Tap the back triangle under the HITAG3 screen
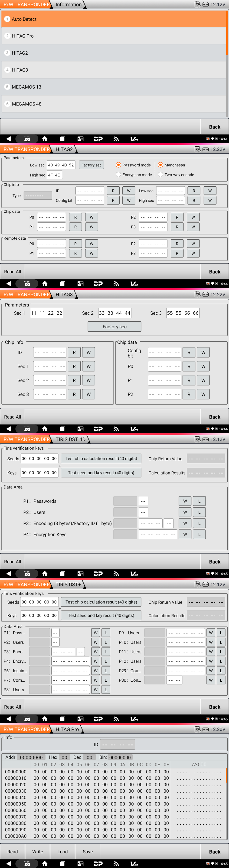The image size is (229, 868). [9, 429]
